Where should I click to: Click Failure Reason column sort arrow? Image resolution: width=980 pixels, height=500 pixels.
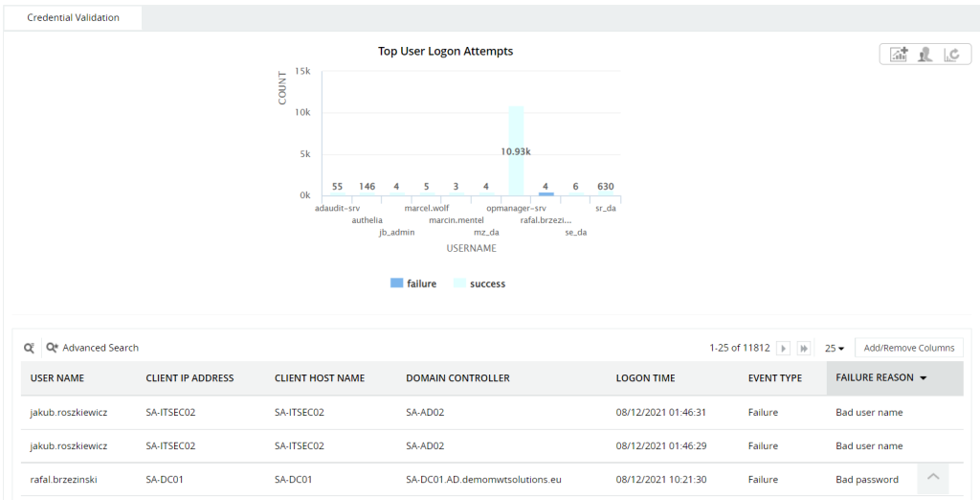click(924, 378)
